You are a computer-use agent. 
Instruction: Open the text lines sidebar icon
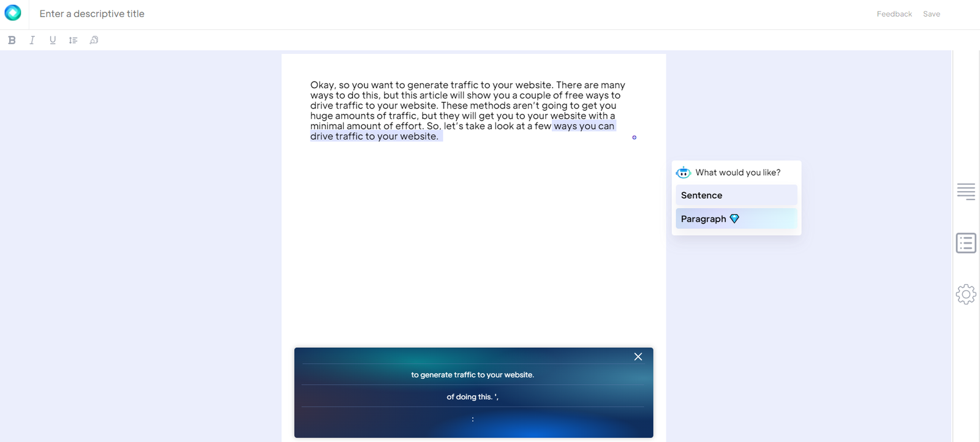[966, 192]
